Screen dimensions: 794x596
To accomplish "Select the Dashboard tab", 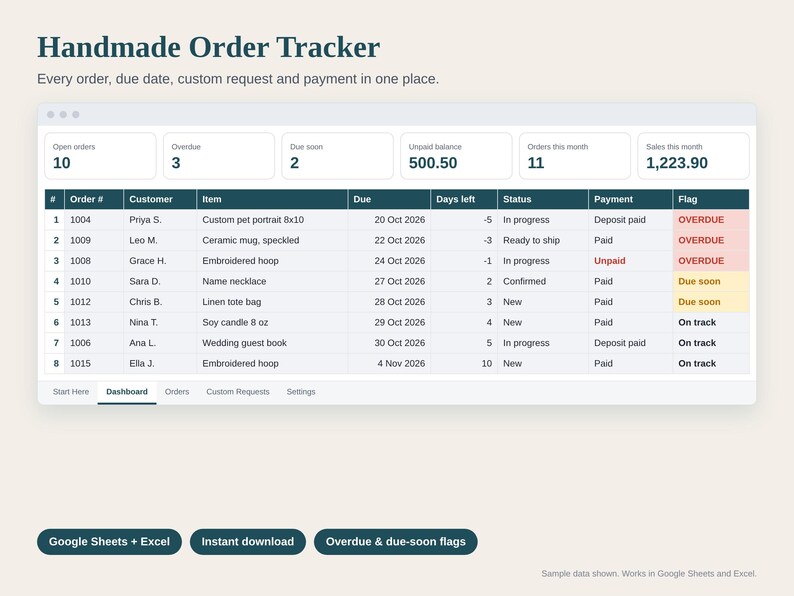I will [127, 392].
